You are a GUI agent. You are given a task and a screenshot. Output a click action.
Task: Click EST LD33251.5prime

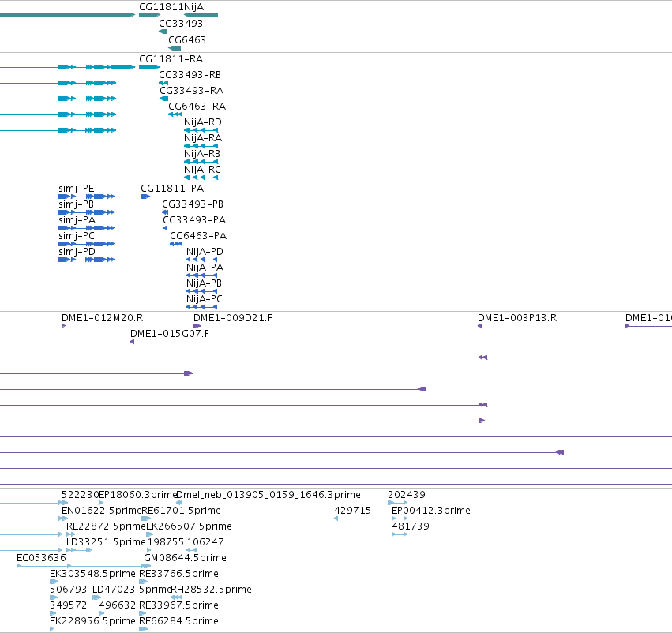coord(106,542)
